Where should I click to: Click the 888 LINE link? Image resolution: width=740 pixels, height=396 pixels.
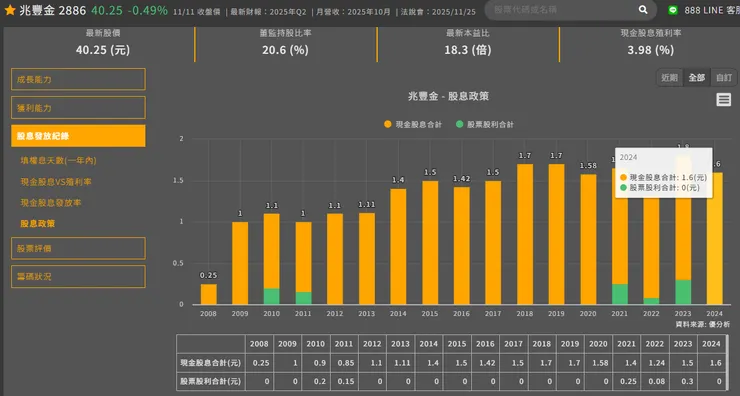pyautogui.click(x=711, y=10)
